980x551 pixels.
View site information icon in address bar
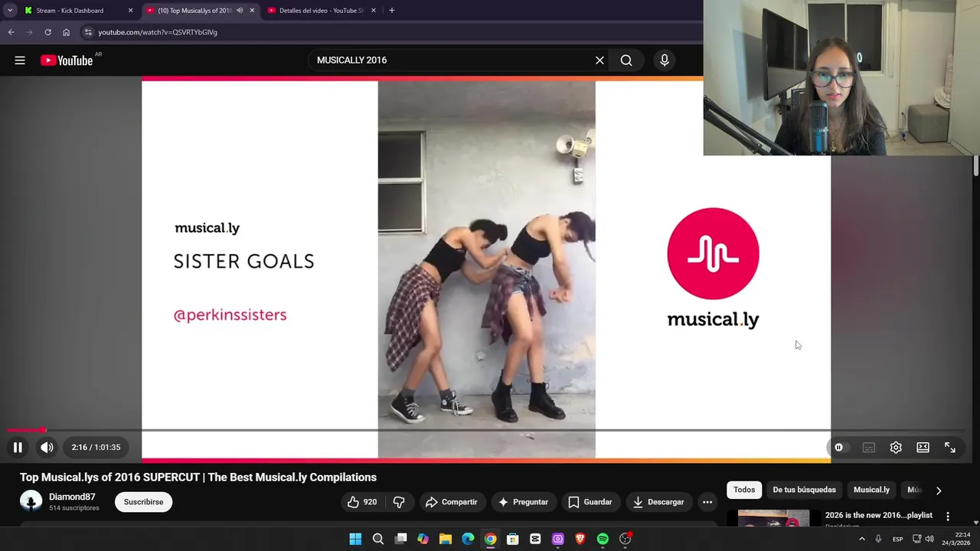[88, 32]
